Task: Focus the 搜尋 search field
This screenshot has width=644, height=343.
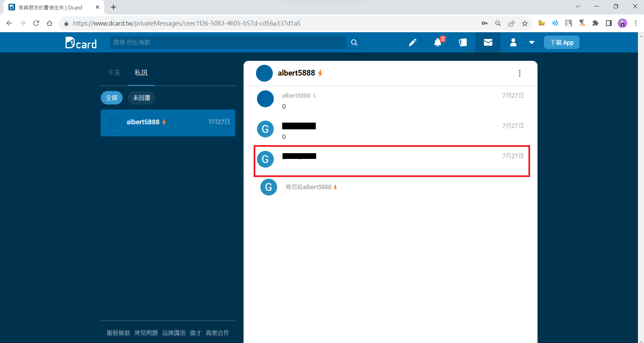Action: (228, 42)
